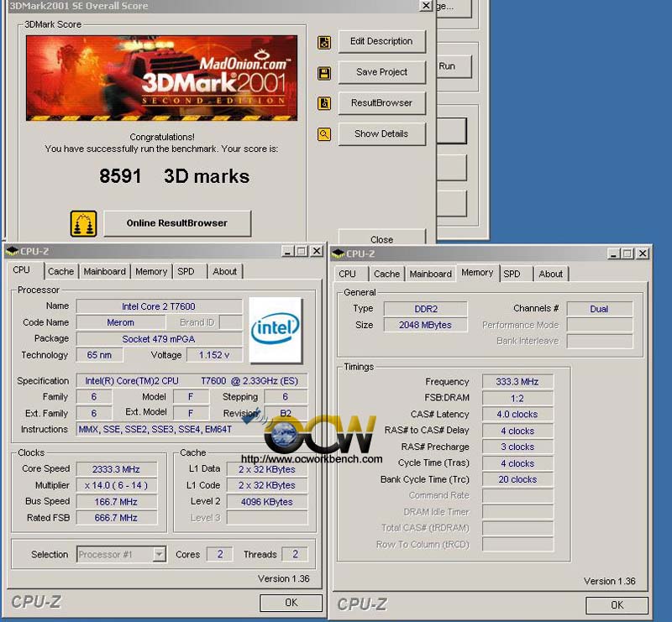This screenshot has width=672, height=622.
Task: Click Technology value 65 nm
Action: (x=99, y=355)
